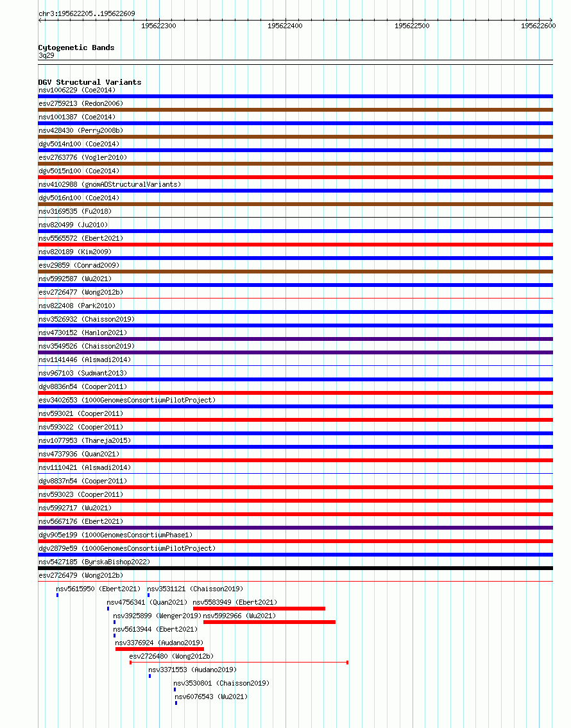This screenshot has height=728, width=571.
Task: Click nsv5992717 (Wu2021) label
Action: coord(75,507)
